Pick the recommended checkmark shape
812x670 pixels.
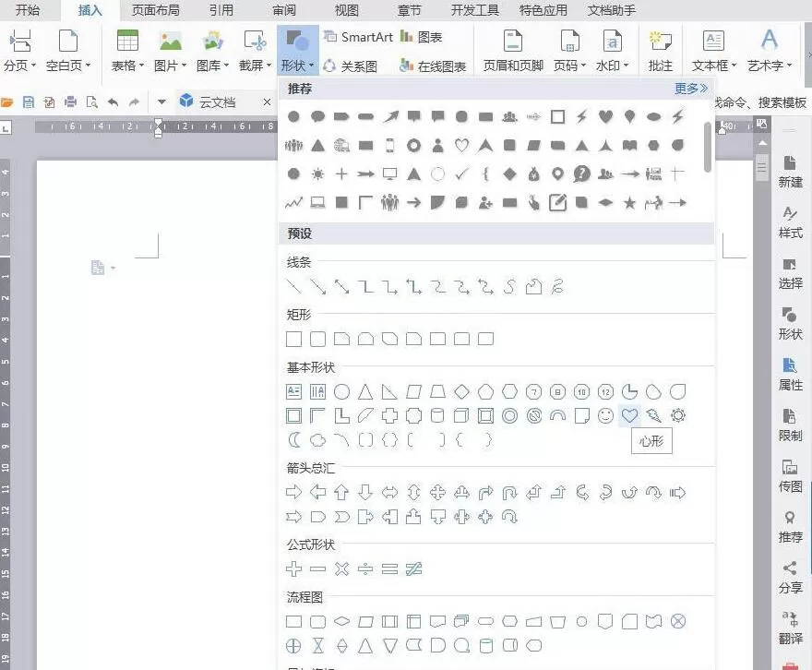461,174
